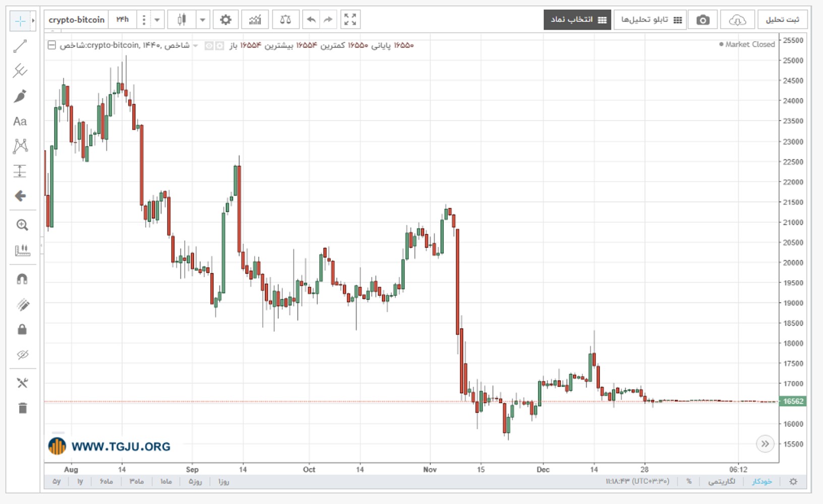
Task: Select the brush drawing tool
Action: pyautogui.click(x=20, y=96)
